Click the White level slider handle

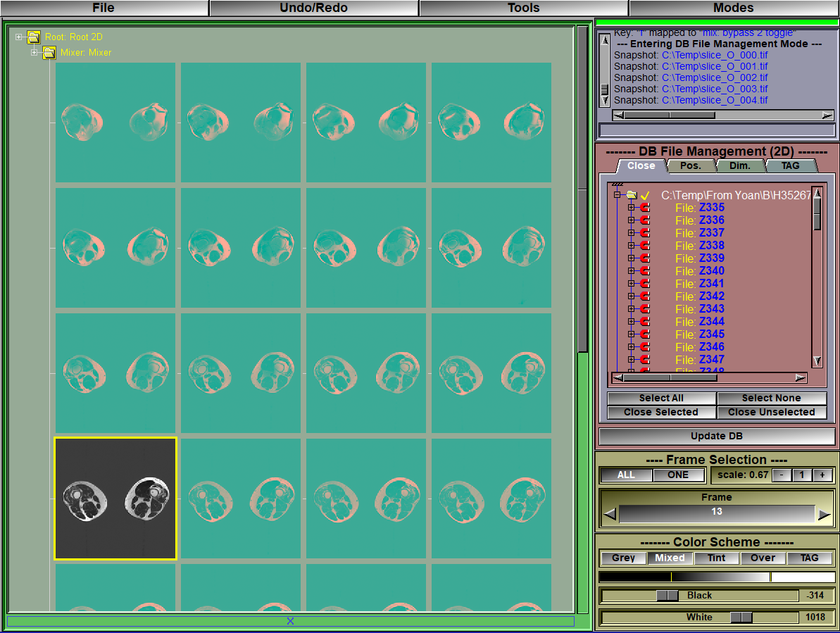[x=741, y=618]
